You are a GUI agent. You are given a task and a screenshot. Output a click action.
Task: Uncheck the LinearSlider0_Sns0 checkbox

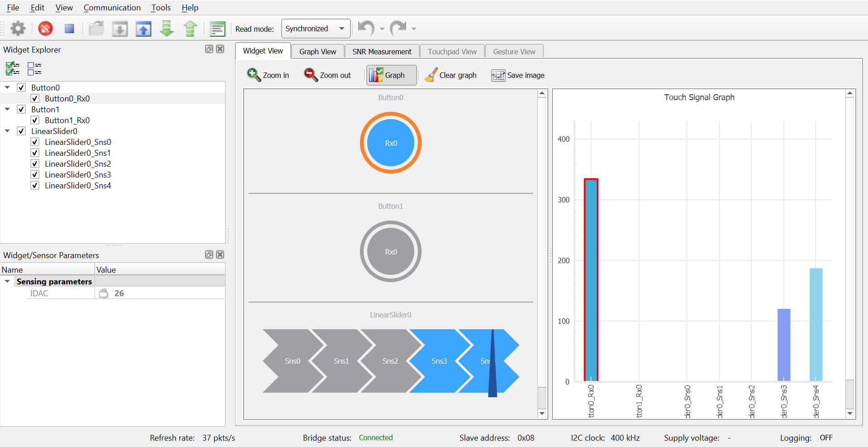click(x=35, y=142)
